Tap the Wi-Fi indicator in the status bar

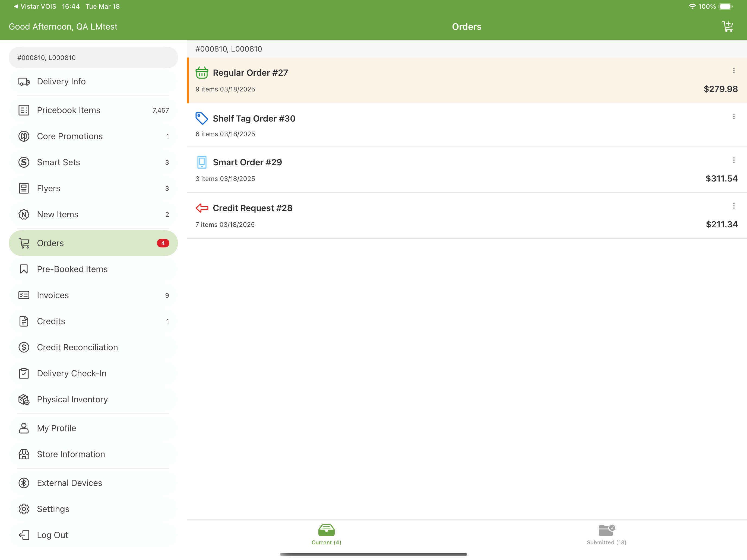pyautogui.click(x=692, y=7)
